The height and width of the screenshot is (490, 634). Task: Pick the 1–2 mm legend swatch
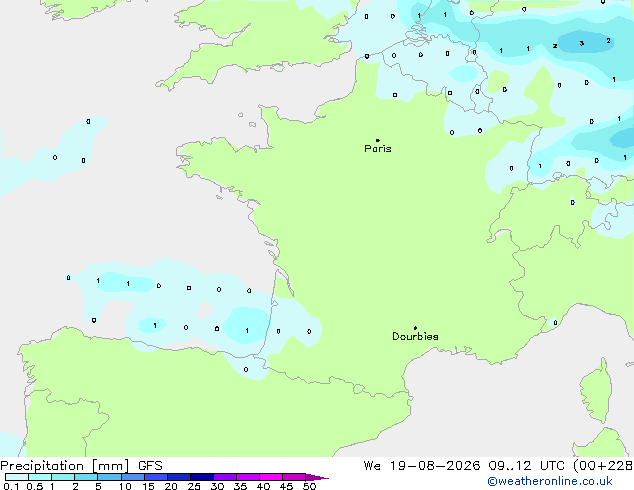coord(63,477)
